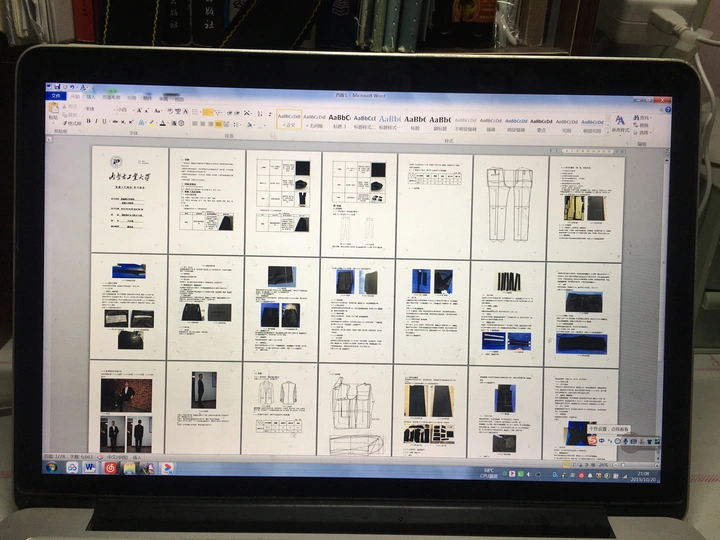Apply the 正文 (Normal) style
Viewport: 720px width, 540px height.
[x=289, y=122]
